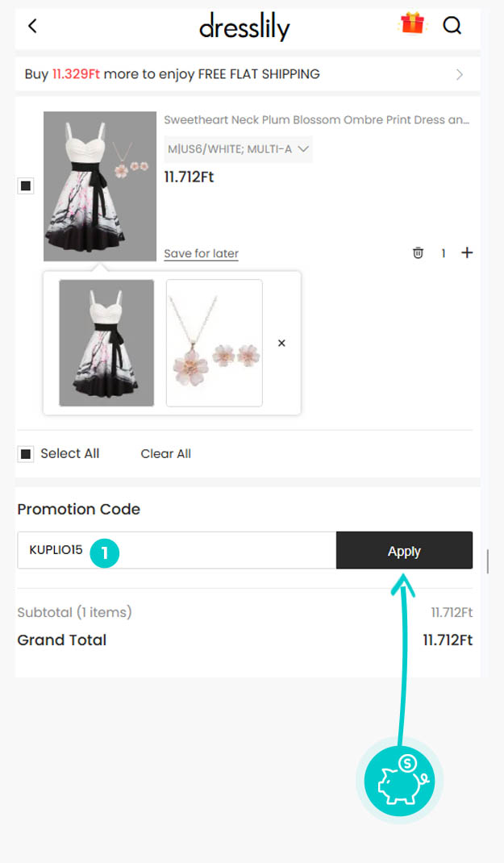Click Clear All

[x=165, y=453]
